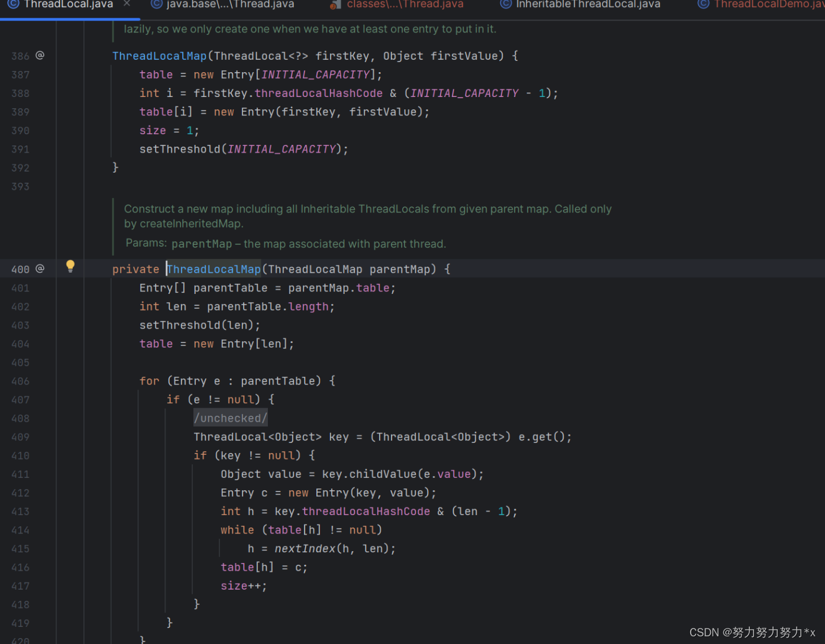This screenshot has width=825, height=644.
Task: Close the ThreadLocal.java tab
Action: tap(127, 4)
